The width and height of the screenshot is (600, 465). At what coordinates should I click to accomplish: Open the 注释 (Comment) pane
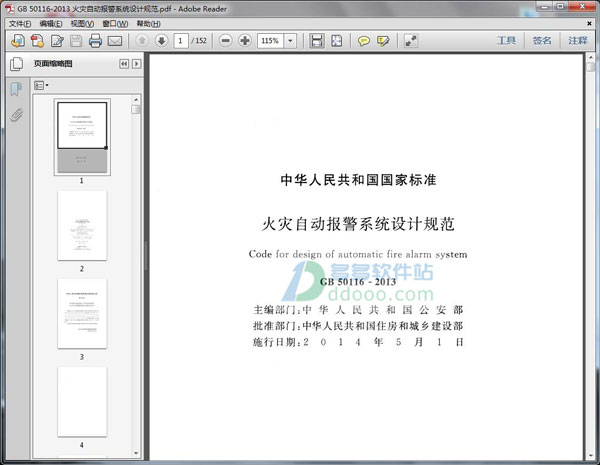(x=577, y=41)
